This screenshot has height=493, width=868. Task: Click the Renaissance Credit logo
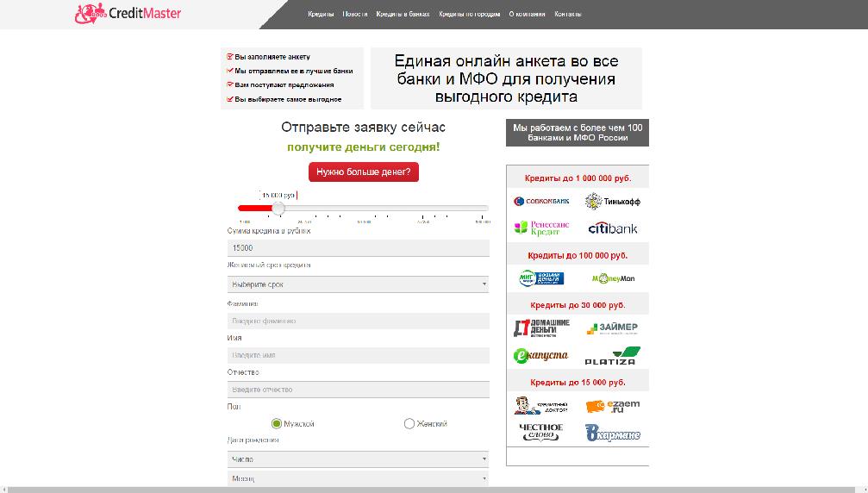click(540, 228)
